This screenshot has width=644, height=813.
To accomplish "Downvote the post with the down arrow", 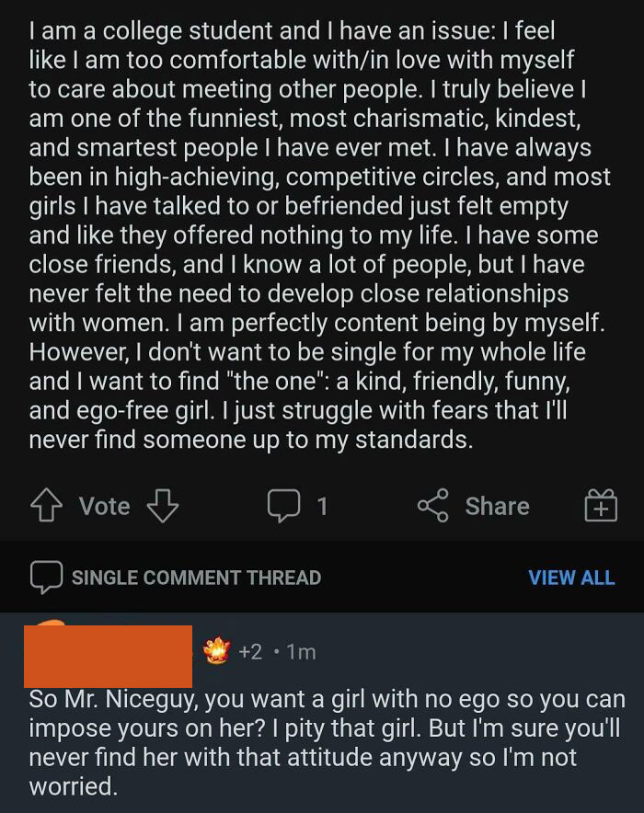I will click(x=162, y=506).
